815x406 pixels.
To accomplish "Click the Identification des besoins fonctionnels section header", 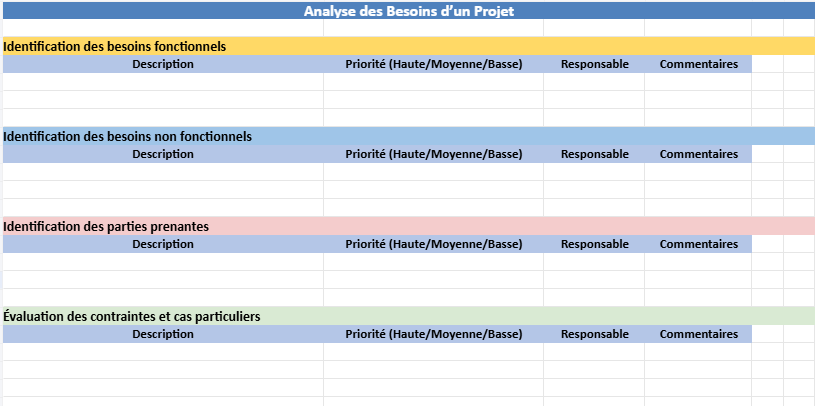I will 409,46.
